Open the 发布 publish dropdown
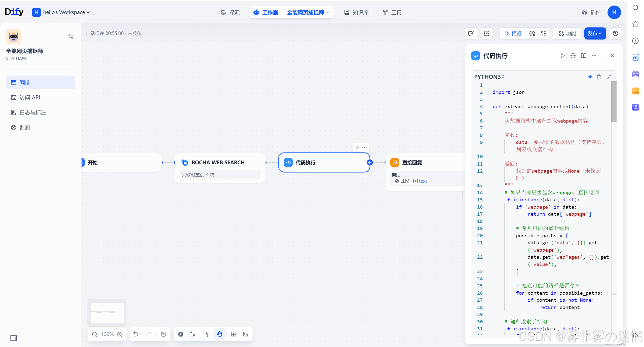The width and height of the screenshot is (644, 347). (x=595, y=33)
